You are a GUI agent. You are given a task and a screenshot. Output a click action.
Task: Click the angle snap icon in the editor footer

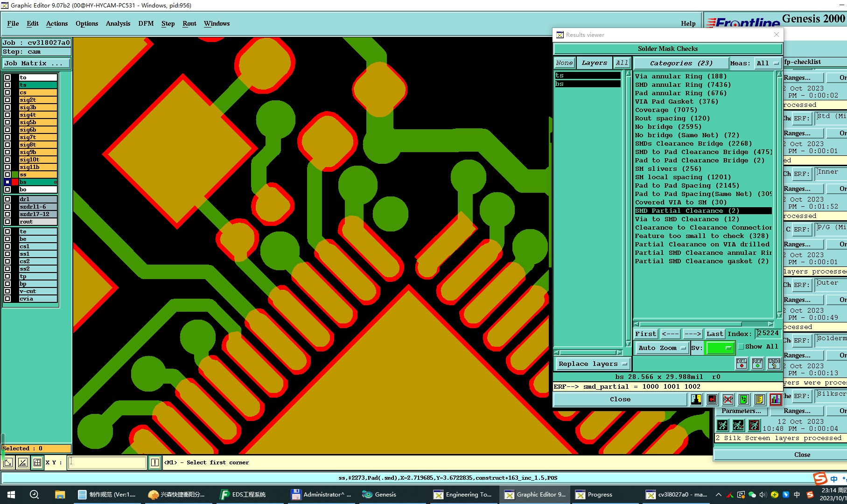click(x=22, y=462)
